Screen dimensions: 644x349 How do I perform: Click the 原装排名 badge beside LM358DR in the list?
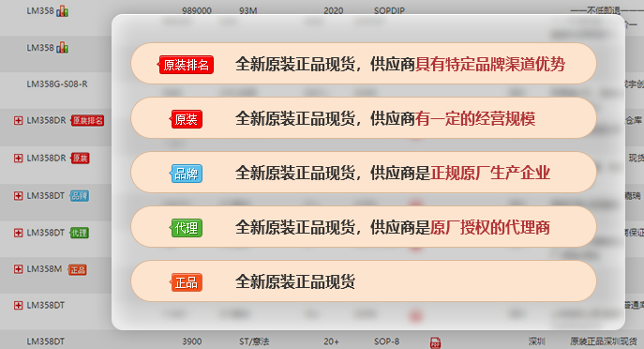pyautogui.click(x=87, y=120)
